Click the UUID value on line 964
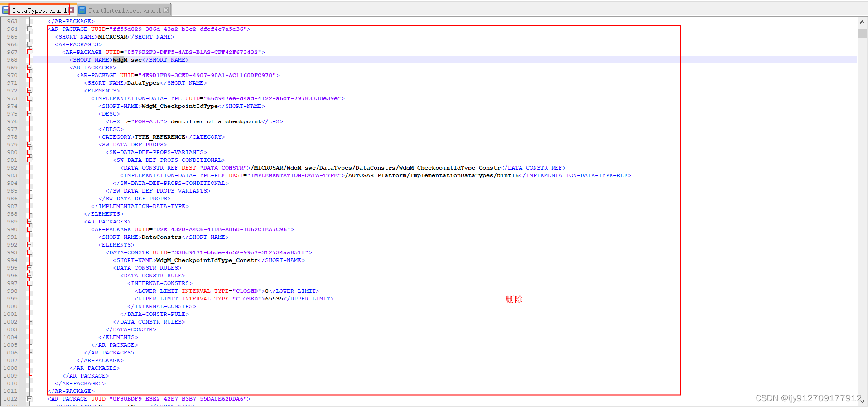Image resolution: width=868 pixels, height=407 pixels. tap(178, 29)
